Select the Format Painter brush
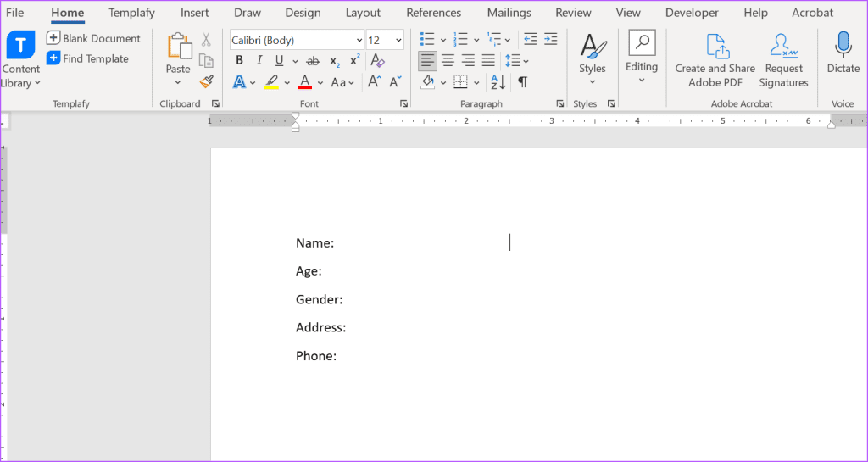Image resolution: width=868 pixels, height=462 pixels. 206,82
